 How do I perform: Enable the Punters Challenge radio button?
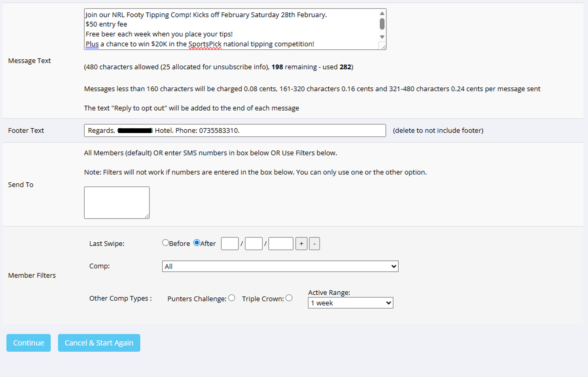[232, 298]
